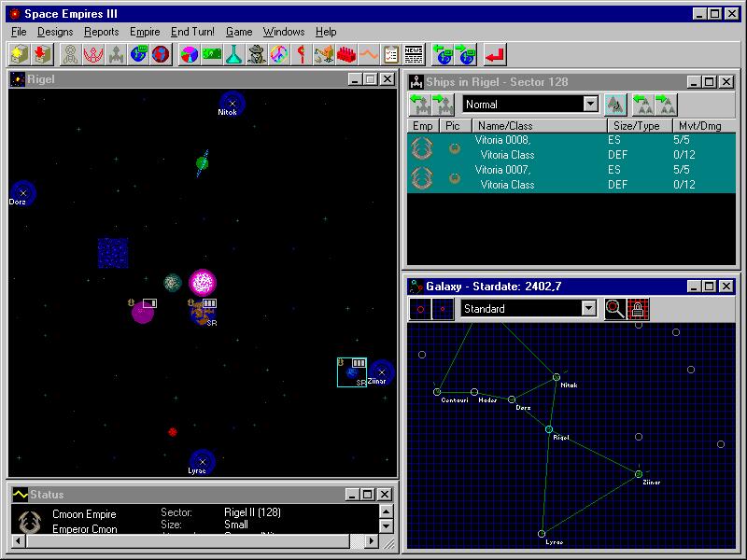The width and height of the screenshot is (747, 560).
Task: Click the highlighted teal ship orders icon
Action: click(x=615, y=105)
